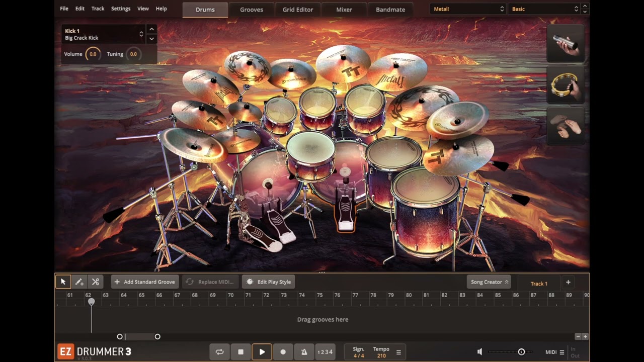Open the Settings menu

pos(121,9)
